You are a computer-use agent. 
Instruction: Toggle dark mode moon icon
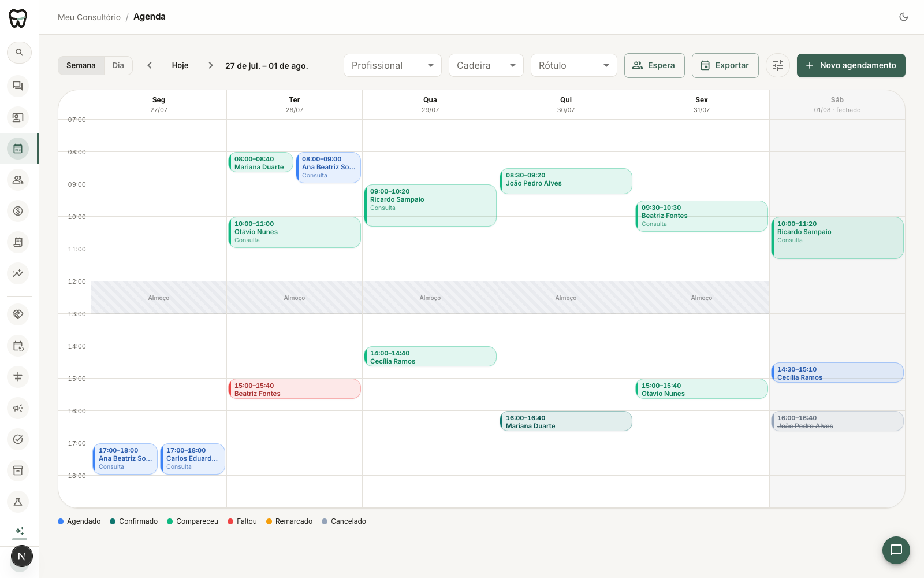(904, 17)
